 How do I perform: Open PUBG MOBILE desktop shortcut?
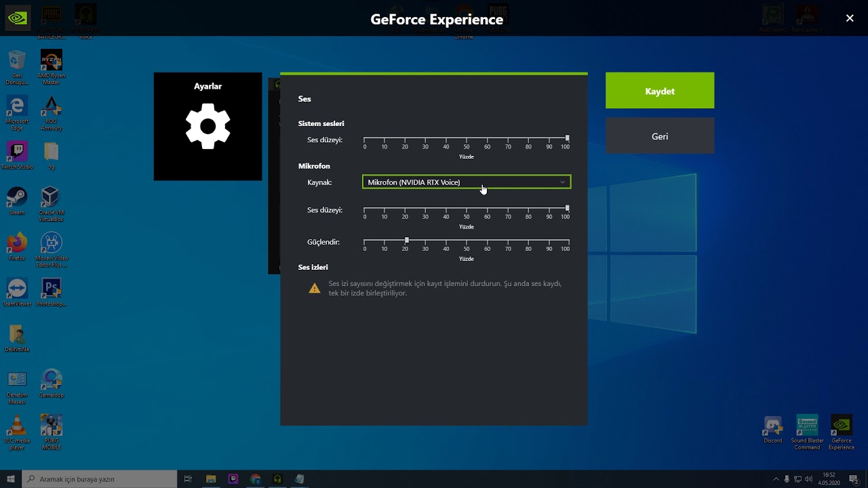click(52, 432)
